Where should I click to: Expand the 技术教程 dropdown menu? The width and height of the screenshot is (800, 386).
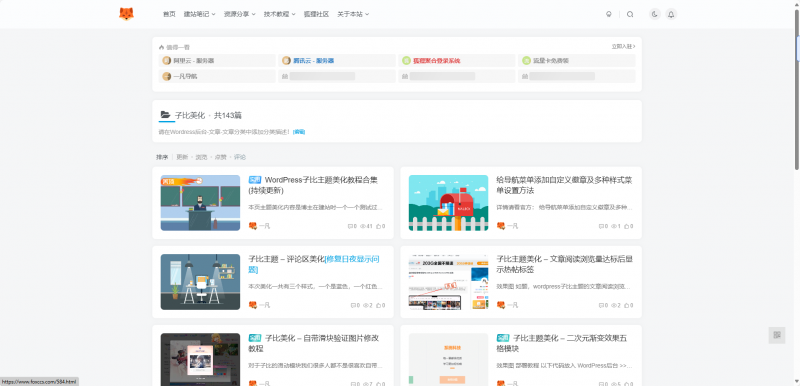pyautogui.click(x=280, y=14)
